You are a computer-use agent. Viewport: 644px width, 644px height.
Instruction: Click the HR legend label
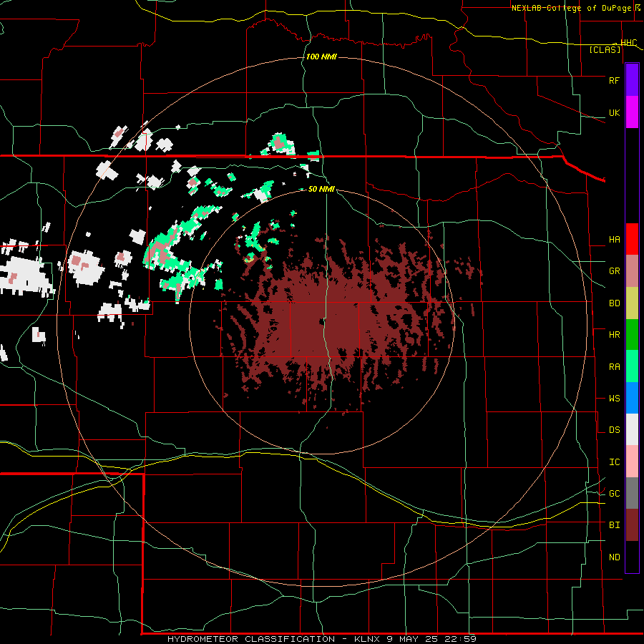(x=614, y=335)
